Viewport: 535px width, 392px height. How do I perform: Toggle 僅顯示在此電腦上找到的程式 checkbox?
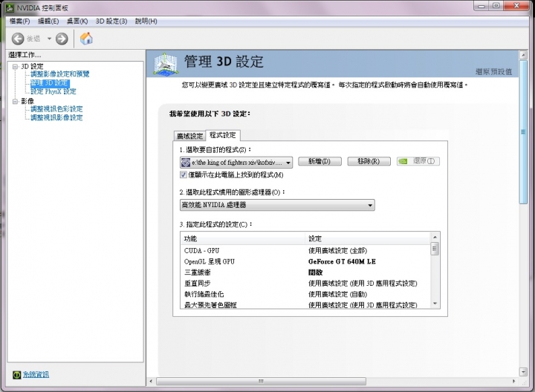point(184,175)
